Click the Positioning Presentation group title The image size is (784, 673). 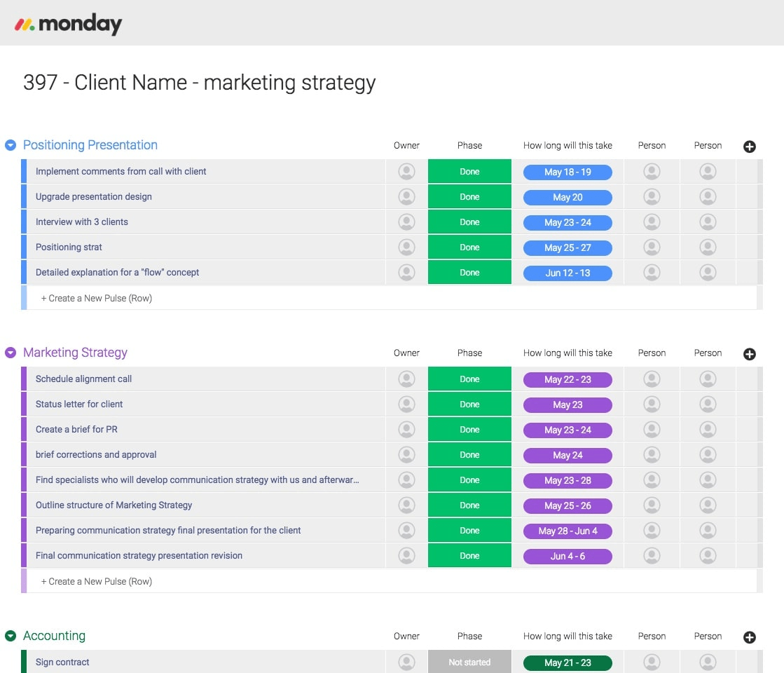(x=90, y=145)
